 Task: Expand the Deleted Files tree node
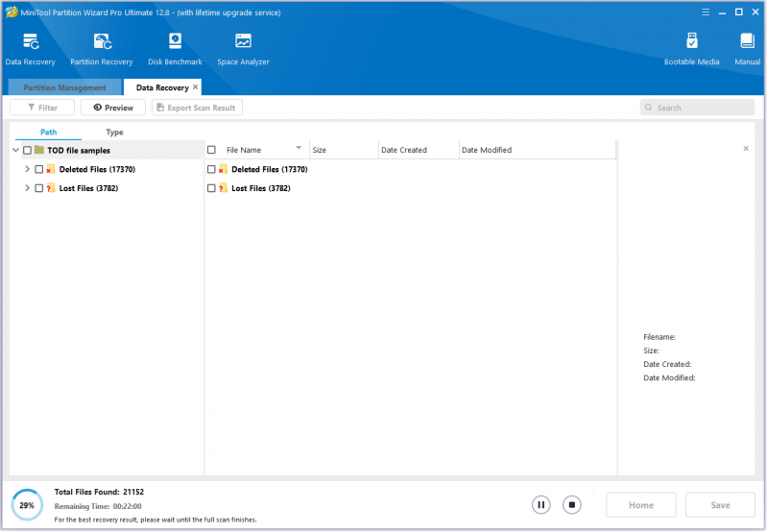(x=28, y=169)
